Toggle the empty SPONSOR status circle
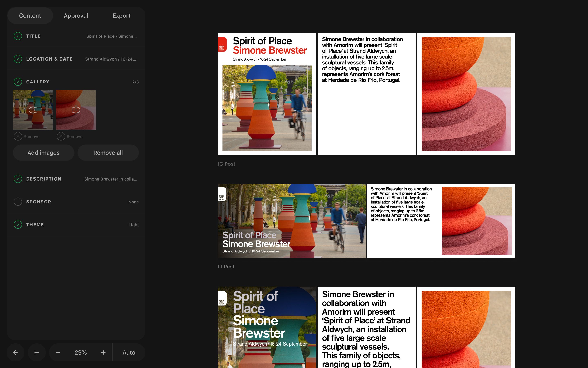 (18, 202)
